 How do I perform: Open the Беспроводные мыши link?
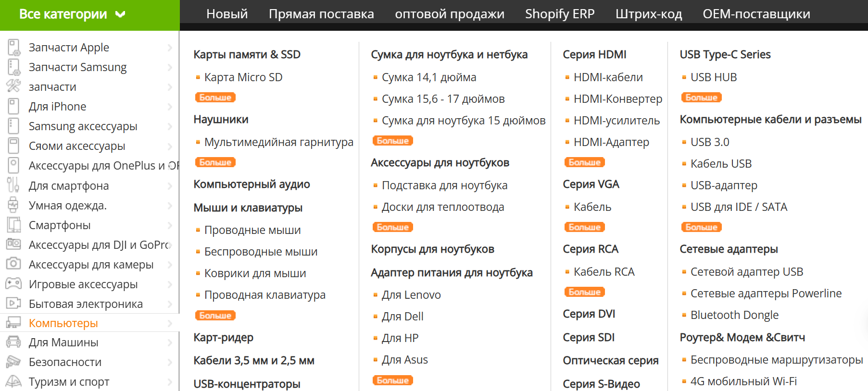pos(261,252)
